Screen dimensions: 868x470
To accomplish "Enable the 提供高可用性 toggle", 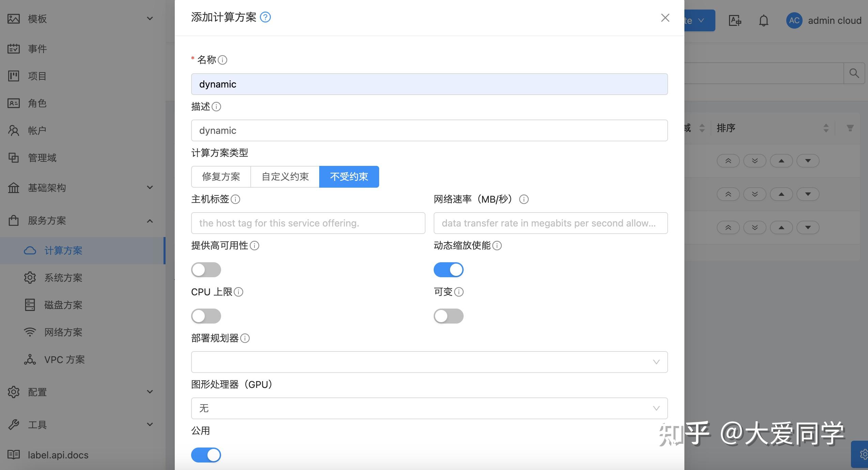I will (x=206, y=269).
